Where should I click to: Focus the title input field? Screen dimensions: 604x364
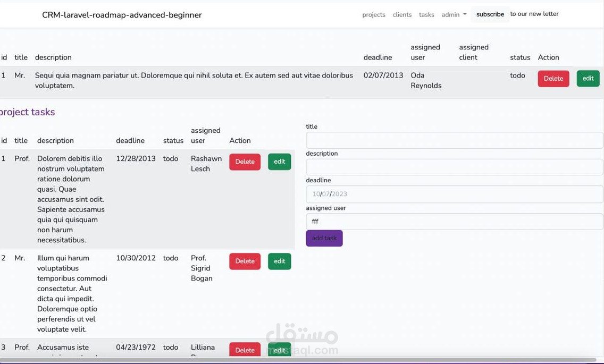tap(454, 140)
